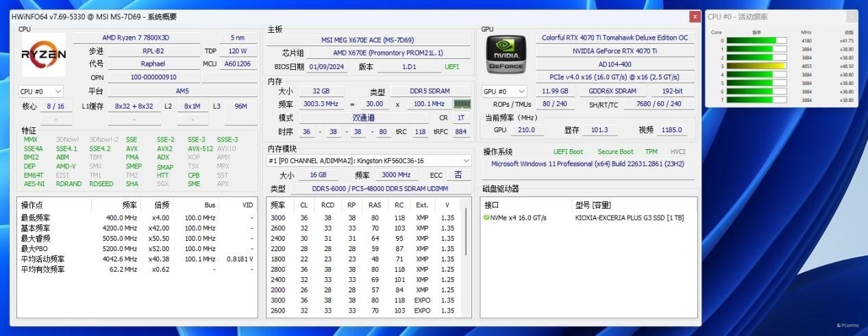This screenshot has width=868, height=336.
Task: Click the SHA feature flag
Action: (x=132, y=184)
